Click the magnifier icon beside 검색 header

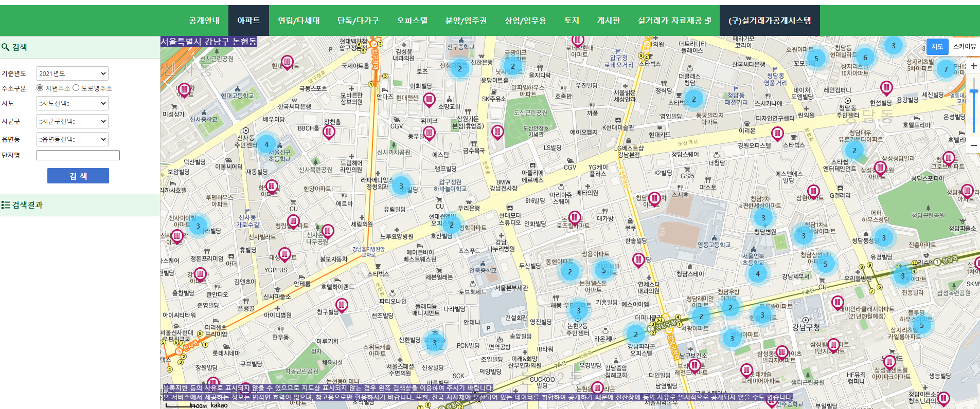(5, 47)
